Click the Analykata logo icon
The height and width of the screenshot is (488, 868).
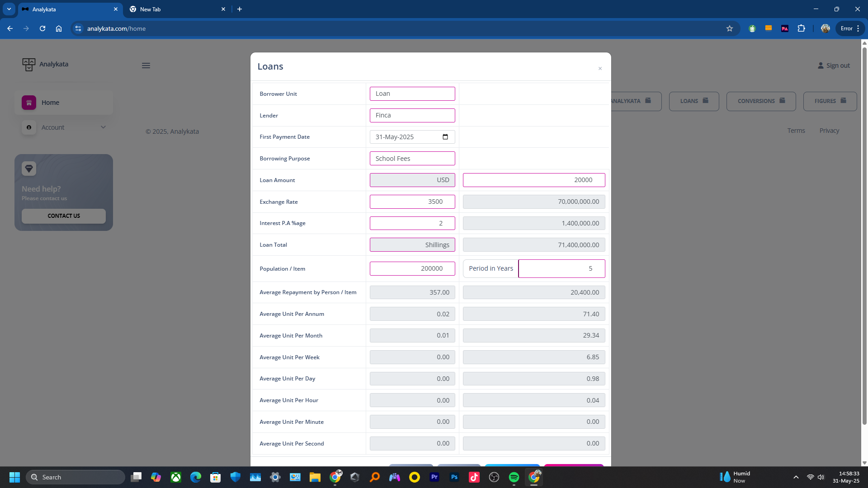point(28,65)
